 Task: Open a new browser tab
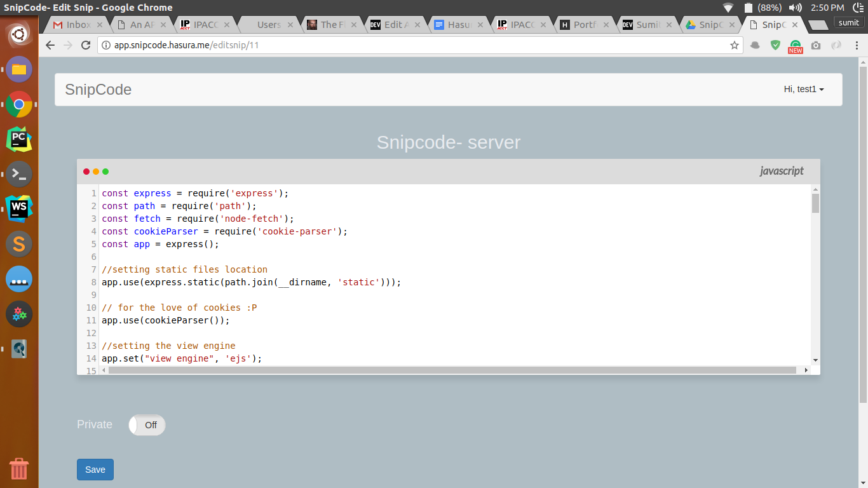click(x=818, y=25)
